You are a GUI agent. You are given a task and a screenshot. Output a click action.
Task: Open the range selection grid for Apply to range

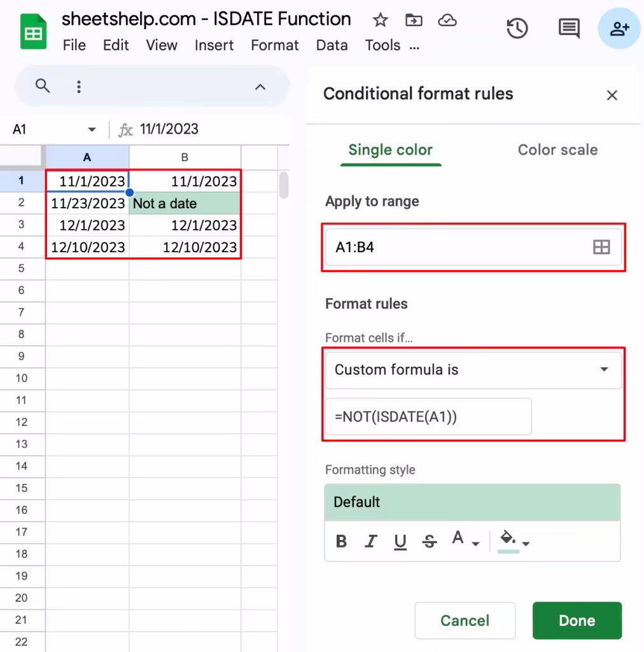click(x=601, y=246)
